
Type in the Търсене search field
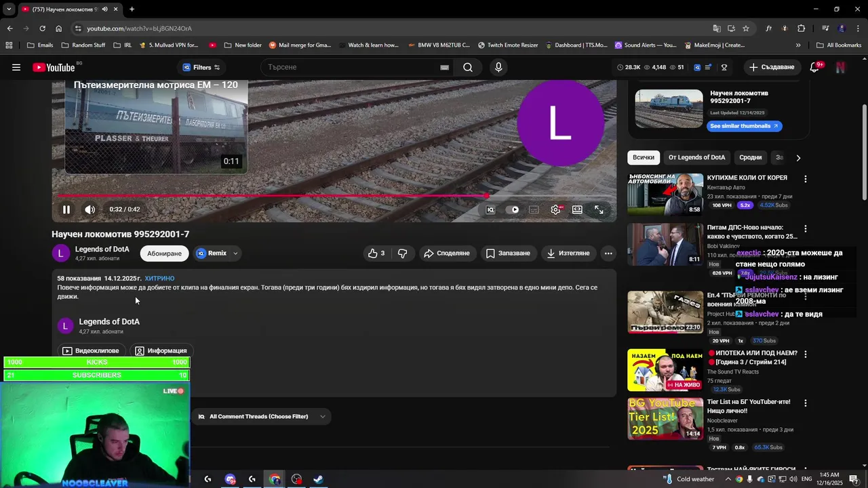click(351, 67)
